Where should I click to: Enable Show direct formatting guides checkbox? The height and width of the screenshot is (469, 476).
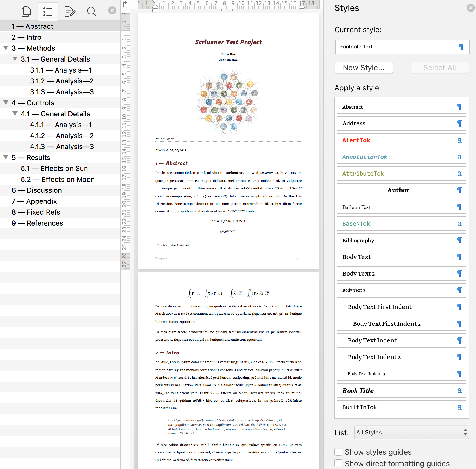(338, 463)
